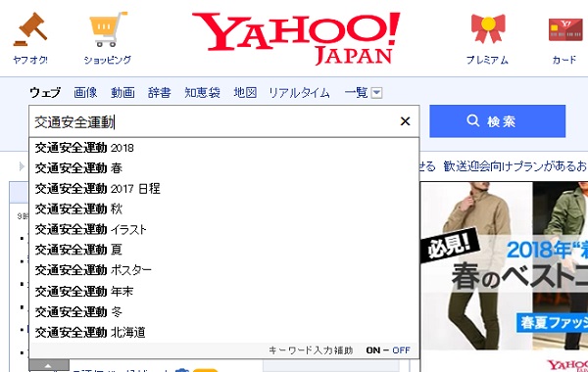This screenshot has height=372, width=588.
Task: Open the 歓送迎会向けプラン promotional link
Action: (514, 166)
